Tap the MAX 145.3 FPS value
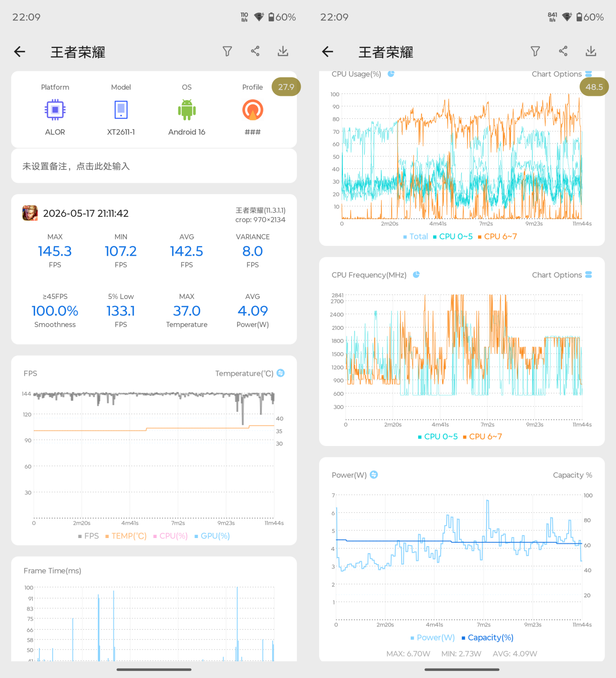 point(55,251)
